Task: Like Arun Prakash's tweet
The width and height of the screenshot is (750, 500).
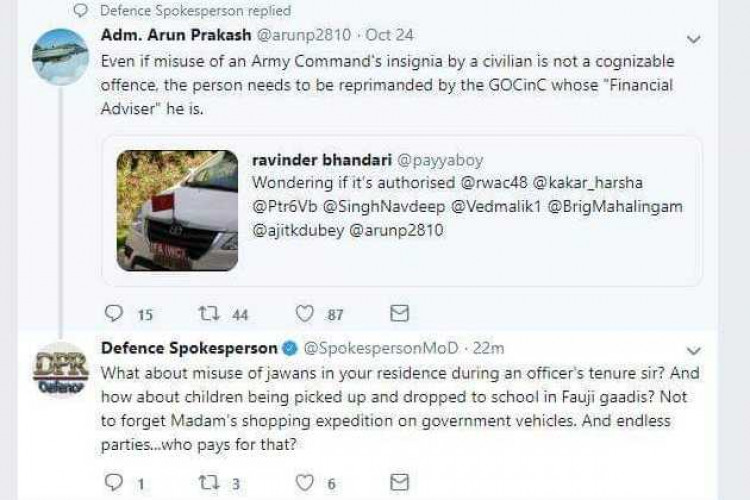Action: click(x=308, y=314)
